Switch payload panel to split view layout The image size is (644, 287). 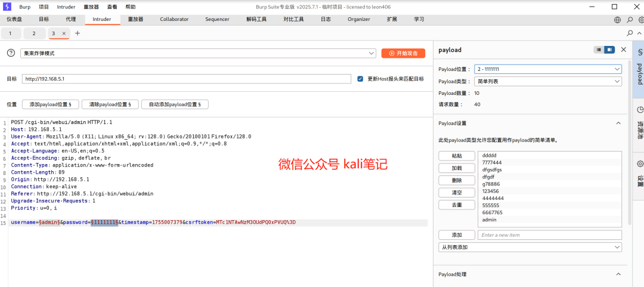click(x=609, y=50)
